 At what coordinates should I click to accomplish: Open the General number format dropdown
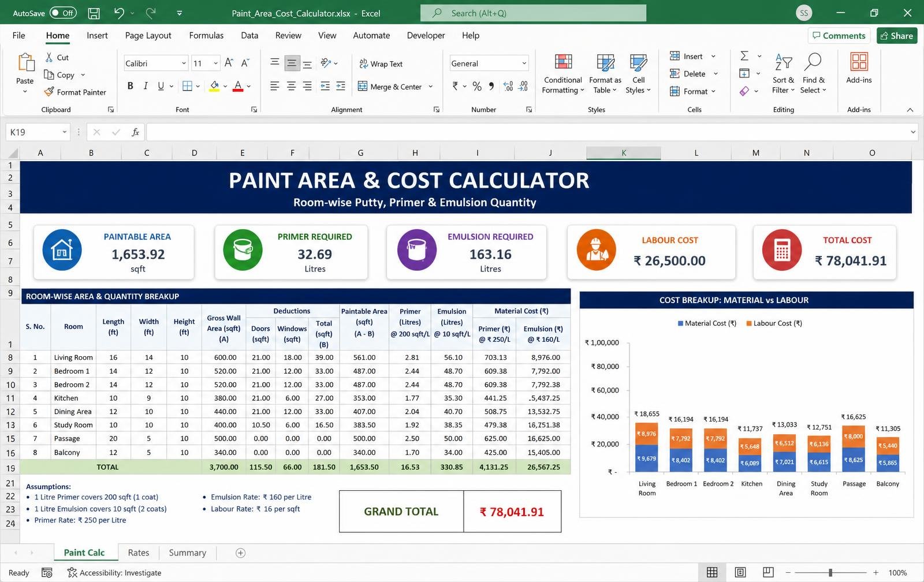[x=524, y=64]
